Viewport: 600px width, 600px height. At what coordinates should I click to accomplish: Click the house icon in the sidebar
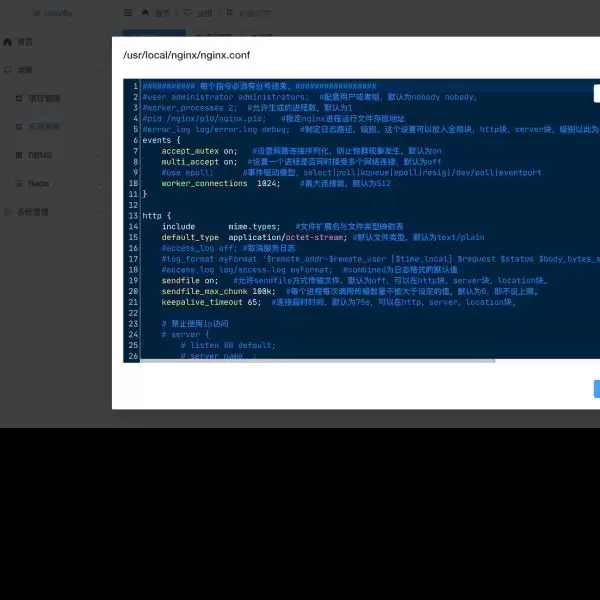(x=7, y=42)
